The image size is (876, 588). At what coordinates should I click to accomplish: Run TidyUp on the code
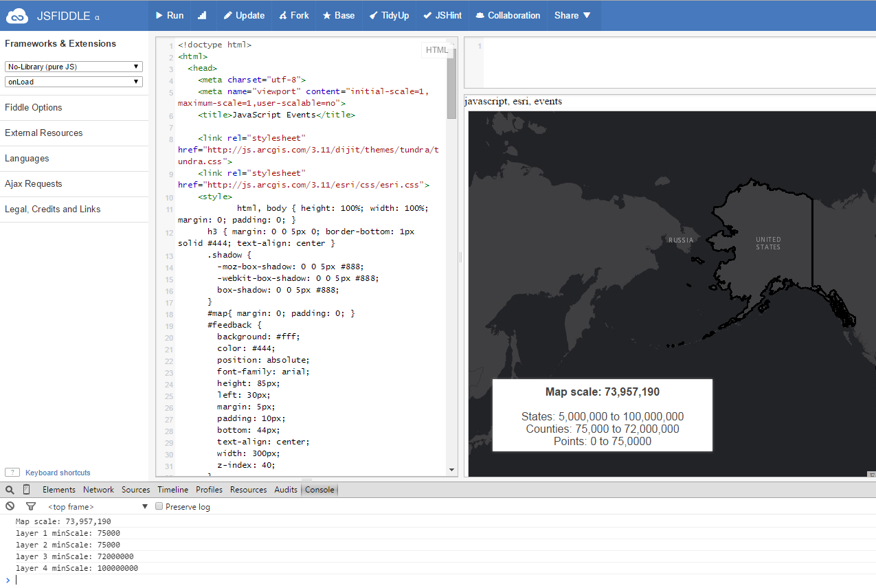tap(389, 15)
